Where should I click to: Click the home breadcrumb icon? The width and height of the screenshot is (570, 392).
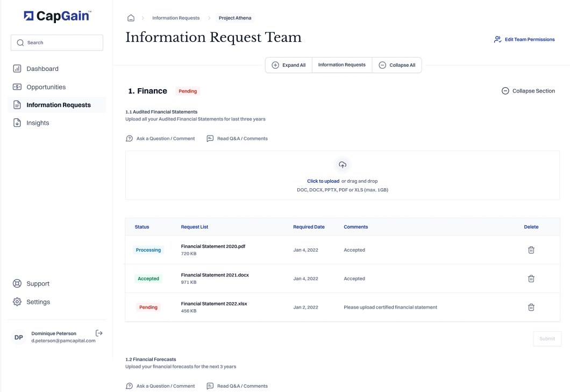tap(131, 18)
